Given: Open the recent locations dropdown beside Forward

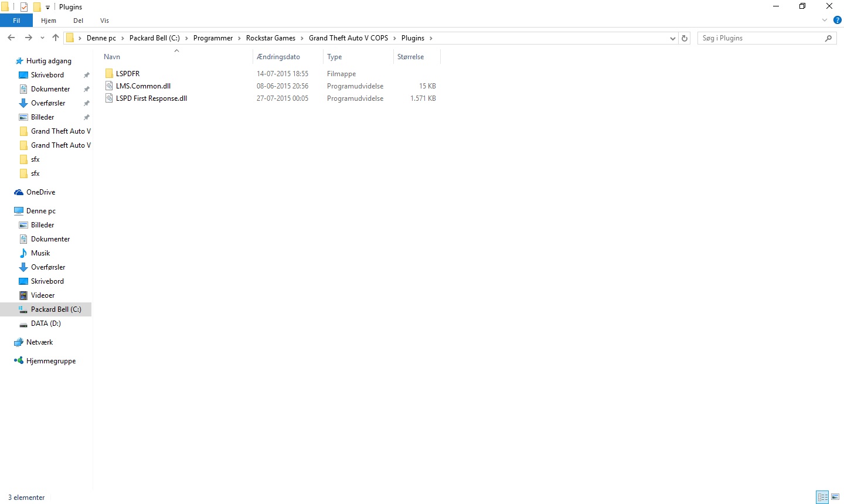Looking at the screenshot, I should [42, 38].
